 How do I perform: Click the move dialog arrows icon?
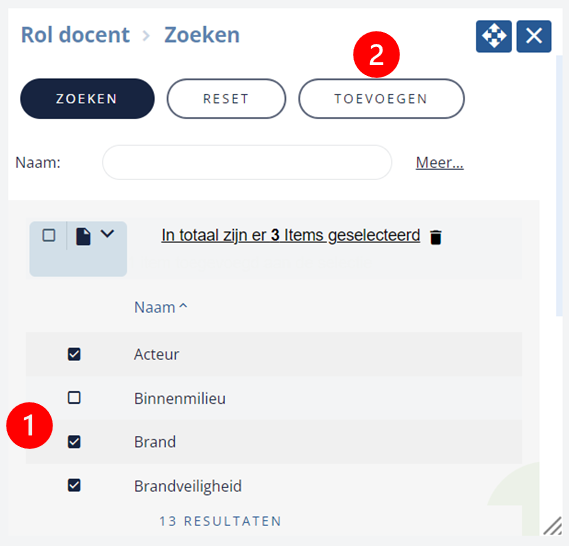point(494,36)
